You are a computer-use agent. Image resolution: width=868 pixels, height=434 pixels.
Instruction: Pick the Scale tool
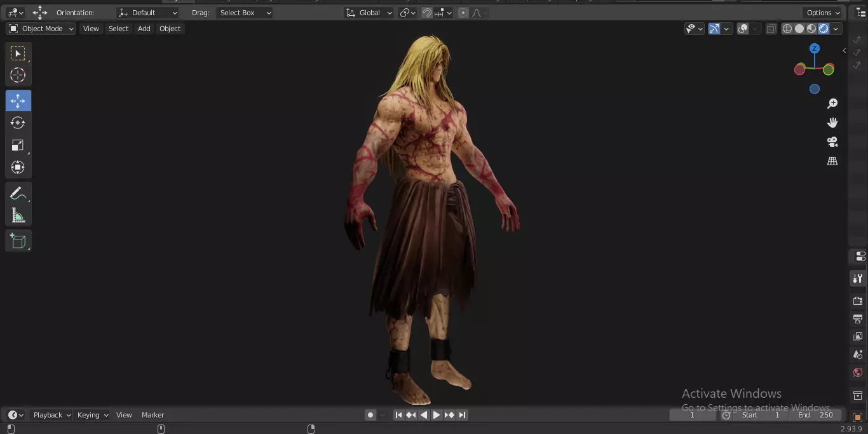(x=18, y=146)
